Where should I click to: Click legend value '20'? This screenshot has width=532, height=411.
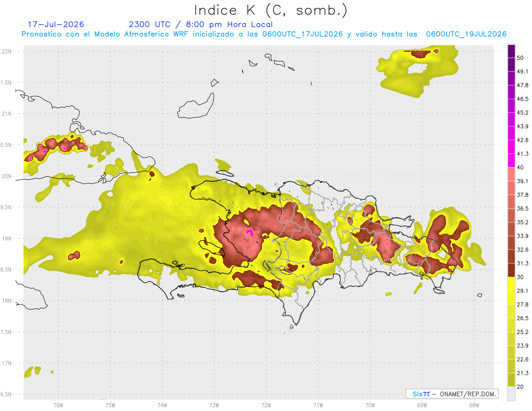(521, 387)
